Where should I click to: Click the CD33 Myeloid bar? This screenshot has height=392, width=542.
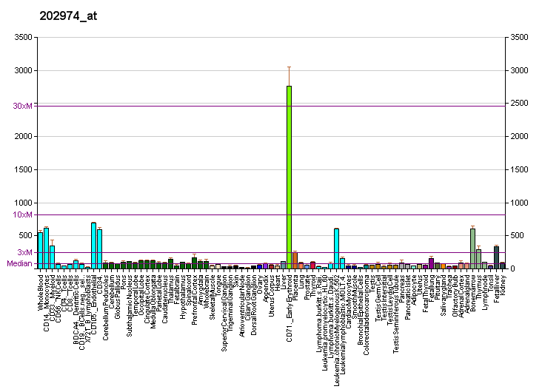52,257
